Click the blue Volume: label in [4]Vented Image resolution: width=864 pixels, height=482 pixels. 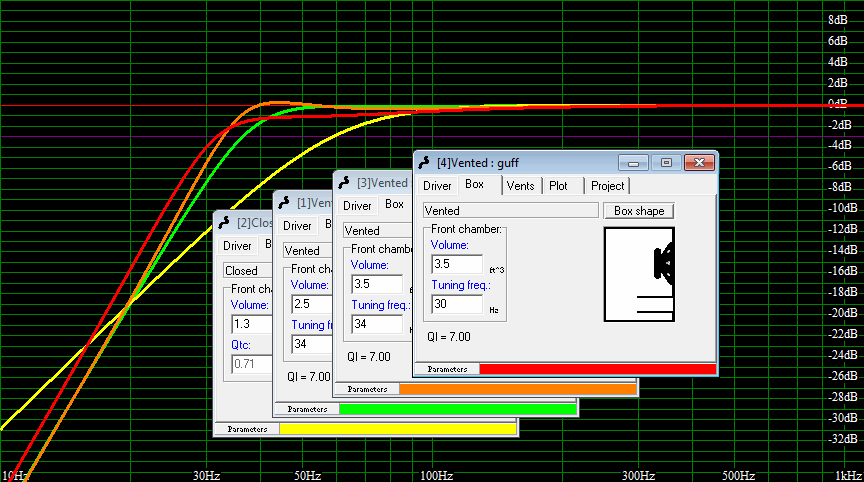[450, 245]
